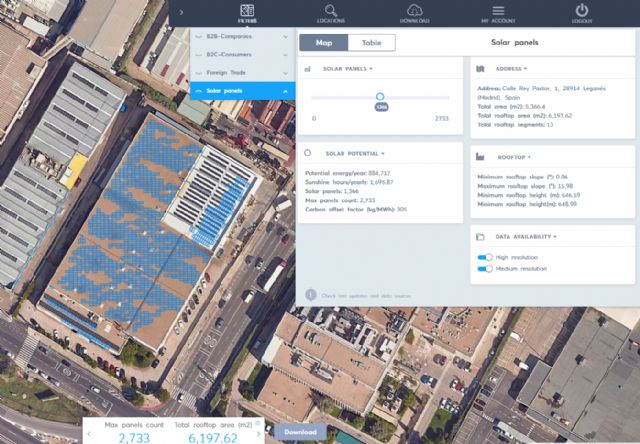Screen dimensions: 640x444
Task: Expand the Foreign Trade filter chevron
Action: (285, 73)
